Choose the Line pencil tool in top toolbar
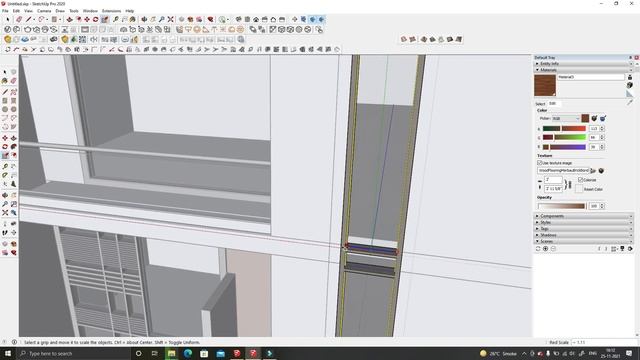 tap(28, 19)
